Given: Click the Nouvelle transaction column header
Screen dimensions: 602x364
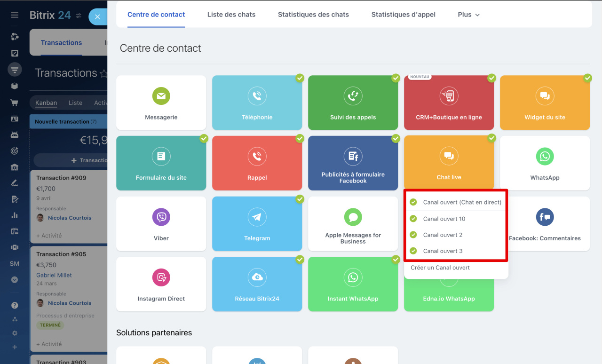Looking at the screenshot, I should click(x=69, y=121).
